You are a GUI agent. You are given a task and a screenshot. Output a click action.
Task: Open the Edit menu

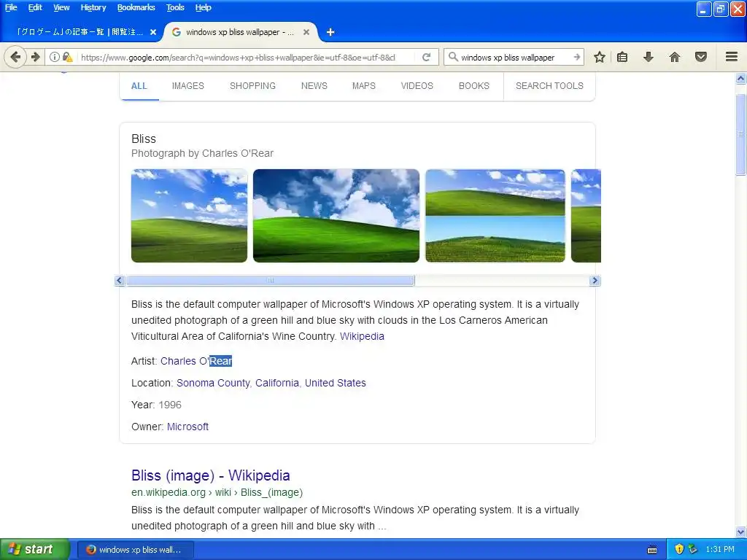tap(35, 7)
